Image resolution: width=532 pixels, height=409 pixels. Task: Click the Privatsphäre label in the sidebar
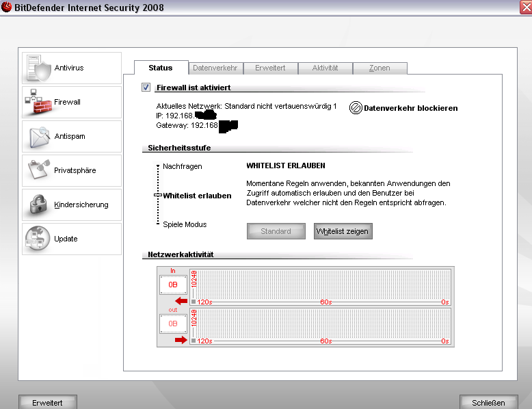(x=75, y=170)
